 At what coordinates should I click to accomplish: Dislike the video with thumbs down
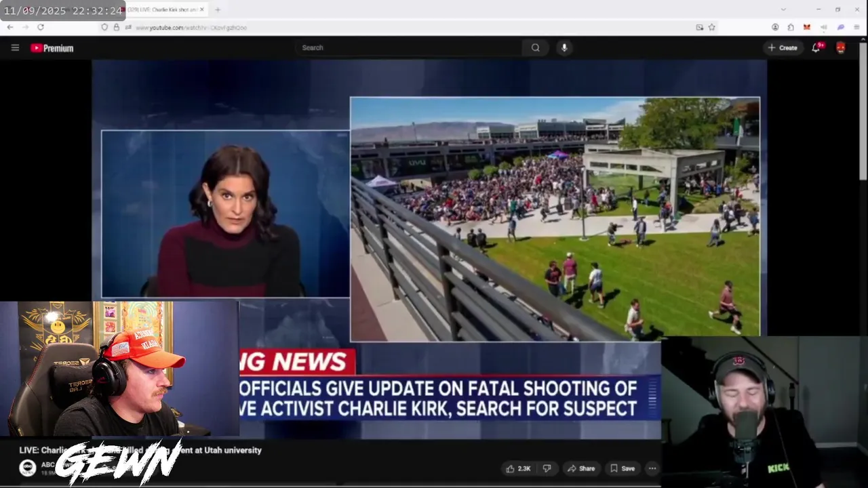pos(547,468)
